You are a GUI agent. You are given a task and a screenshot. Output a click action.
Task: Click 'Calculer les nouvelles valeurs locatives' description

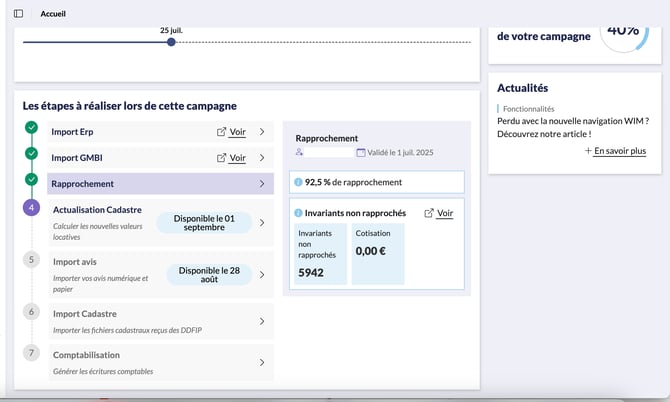[x=98, y=232]
